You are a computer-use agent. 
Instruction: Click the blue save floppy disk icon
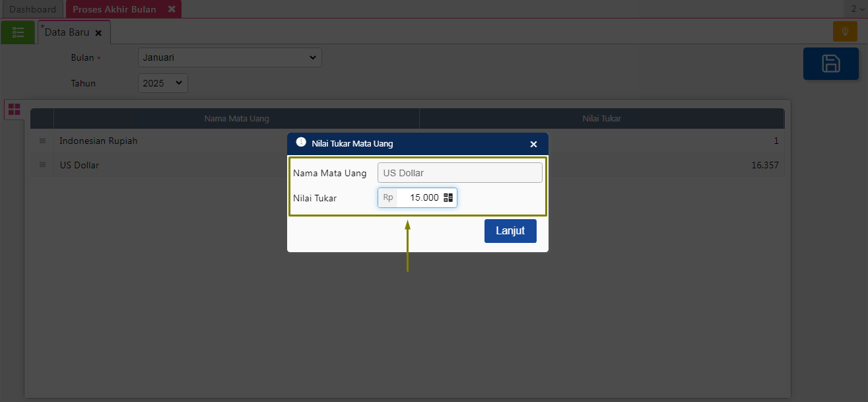tap(830, 63)
